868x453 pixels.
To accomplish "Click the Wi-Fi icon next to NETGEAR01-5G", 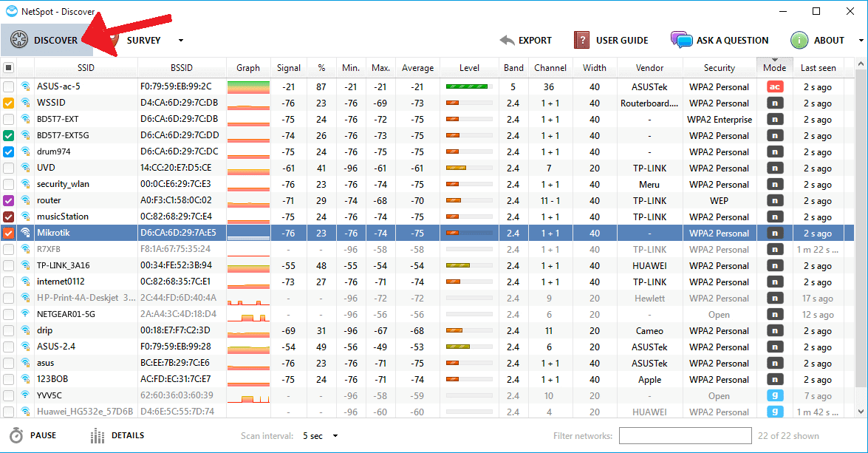I will (25, 314).
